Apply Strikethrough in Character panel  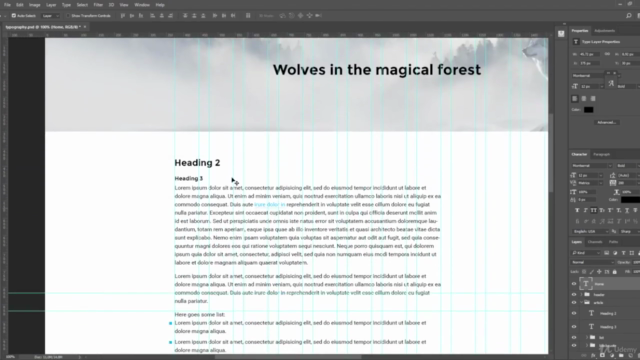pyautogui.click(x=635, y=210)
